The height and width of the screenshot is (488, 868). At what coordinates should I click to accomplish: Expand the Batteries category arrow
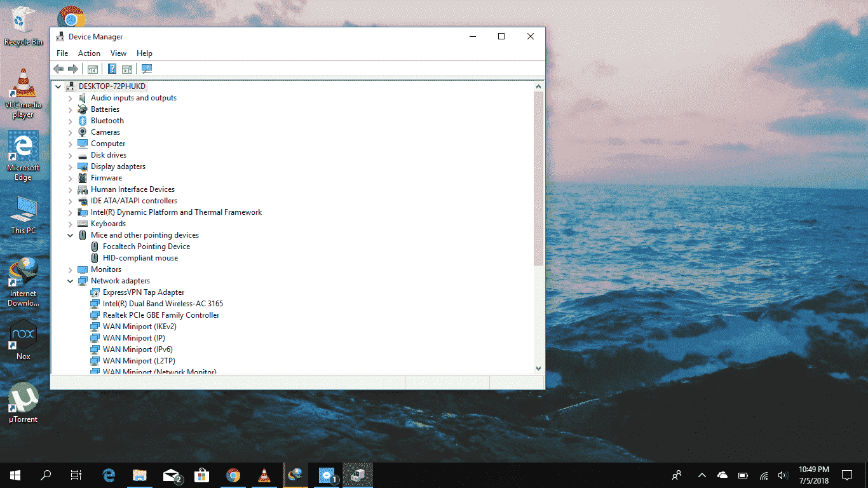[x=70, y=109]
